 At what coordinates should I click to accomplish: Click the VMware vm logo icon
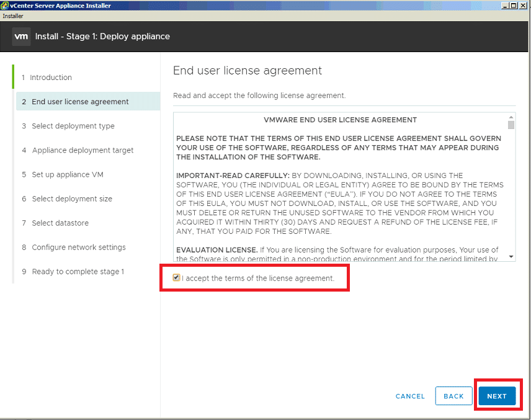pos(21,36)
